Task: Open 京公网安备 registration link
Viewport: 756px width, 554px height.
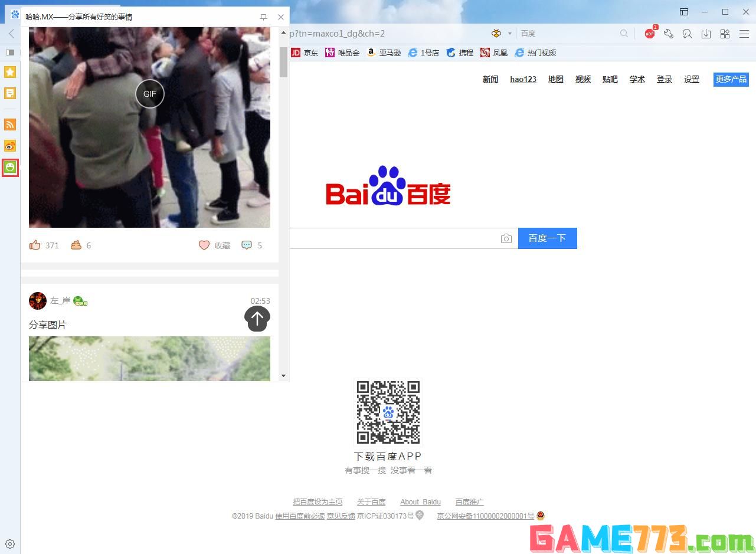Action: click(x=486, y=516)
